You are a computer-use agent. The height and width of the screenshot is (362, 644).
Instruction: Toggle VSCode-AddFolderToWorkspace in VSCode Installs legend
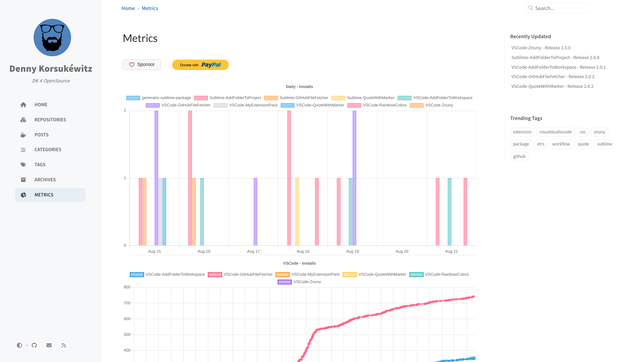click(167, 275)
